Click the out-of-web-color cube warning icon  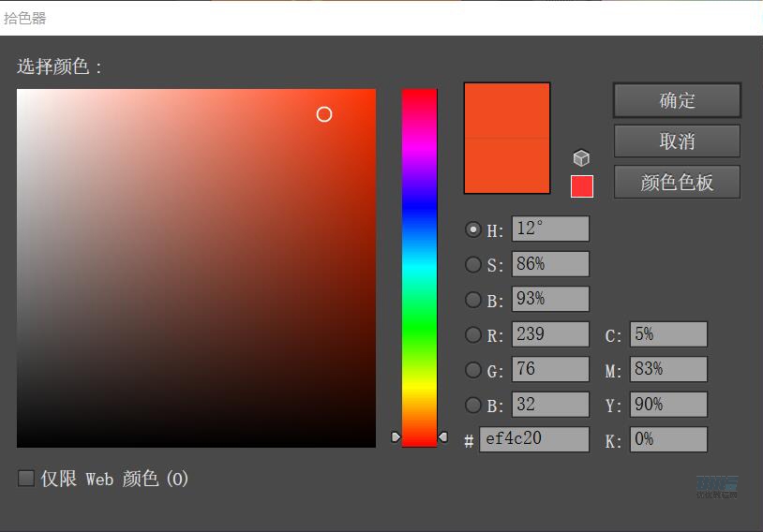[581, 158]
